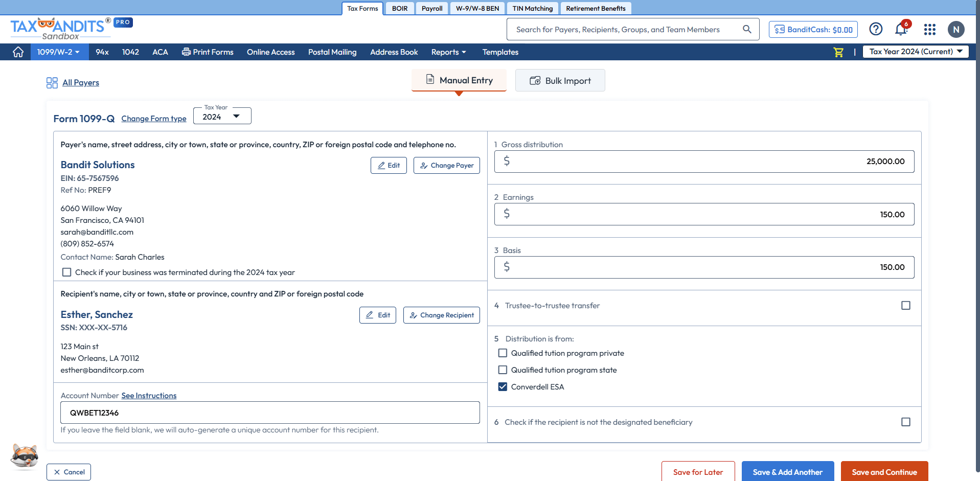
Task: Select the Bulk Import tab
Action: coord(560,80)
